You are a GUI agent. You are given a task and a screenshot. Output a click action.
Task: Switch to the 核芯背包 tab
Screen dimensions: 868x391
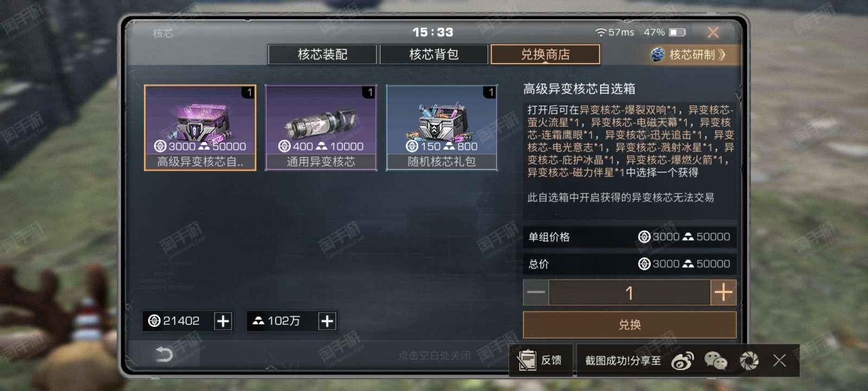434,54
